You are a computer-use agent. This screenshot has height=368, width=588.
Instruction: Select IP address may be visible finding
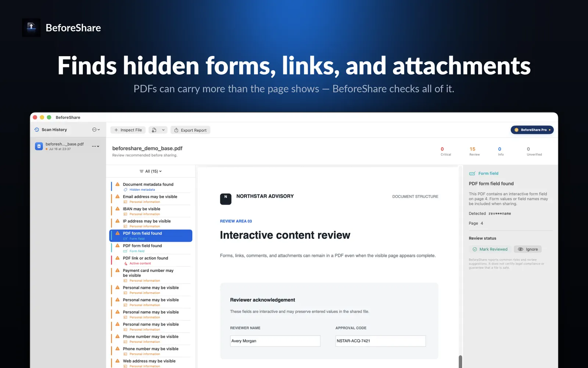[151, 223]
